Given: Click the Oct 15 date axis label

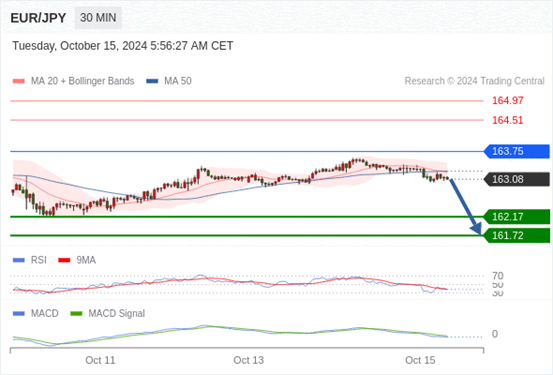Looking at the screenshot, I should coord(420,360).
